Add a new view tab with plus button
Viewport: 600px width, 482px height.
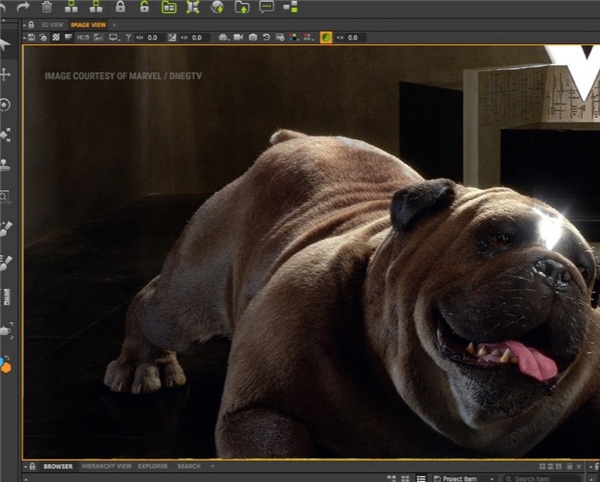[x=114, y=24]
